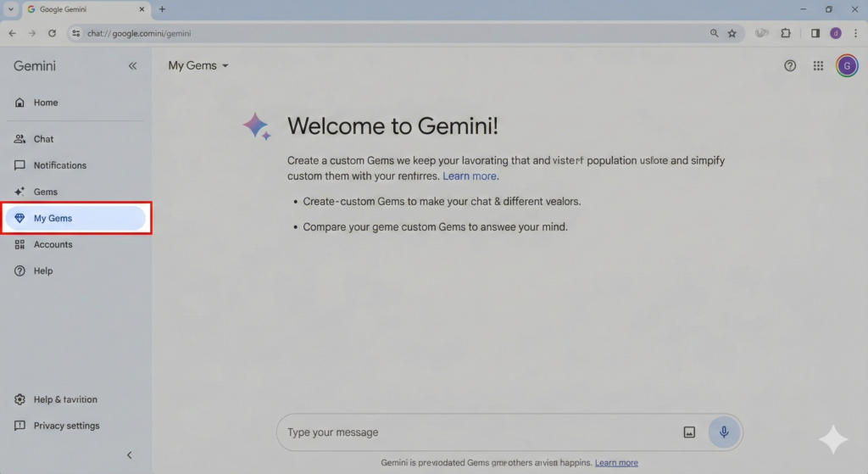Click the microphone button
868x474 pixels.
724,432
